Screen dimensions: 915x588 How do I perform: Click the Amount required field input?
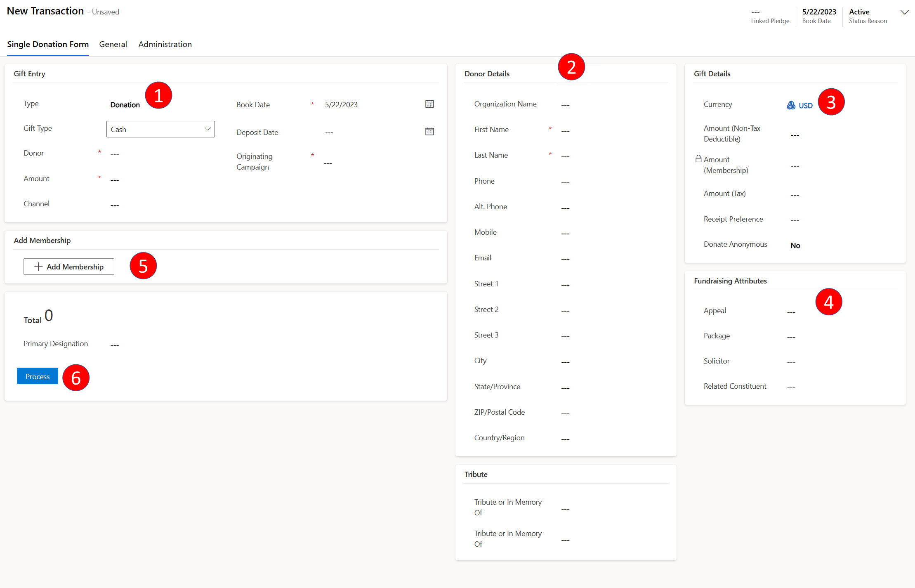113,178
